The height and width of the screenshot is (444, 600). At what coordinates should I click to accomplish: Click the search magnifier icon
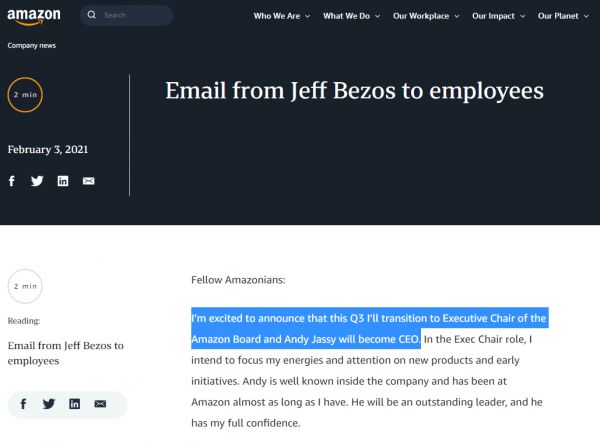point(92,16)
